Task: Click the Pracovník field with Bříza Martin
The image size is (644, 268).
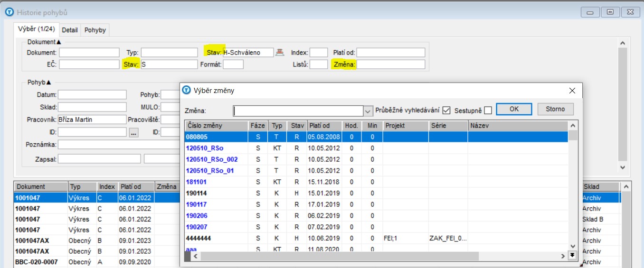Action: pyautogui.click(x=92, y=120)
